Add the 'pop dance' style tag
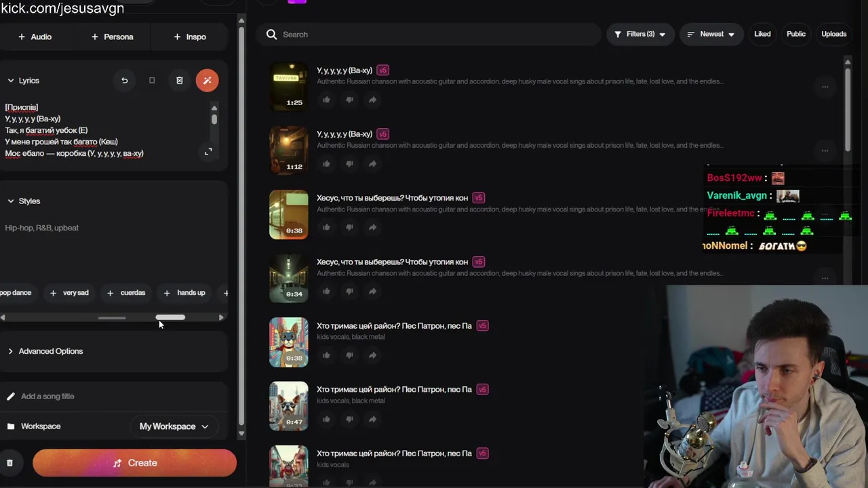868x488 pixels. (16, 293)
